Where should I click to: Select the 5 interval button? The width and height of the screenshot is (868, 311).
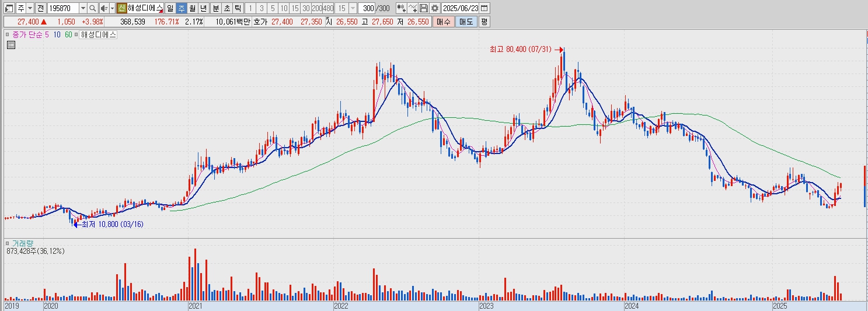point(273,8)
